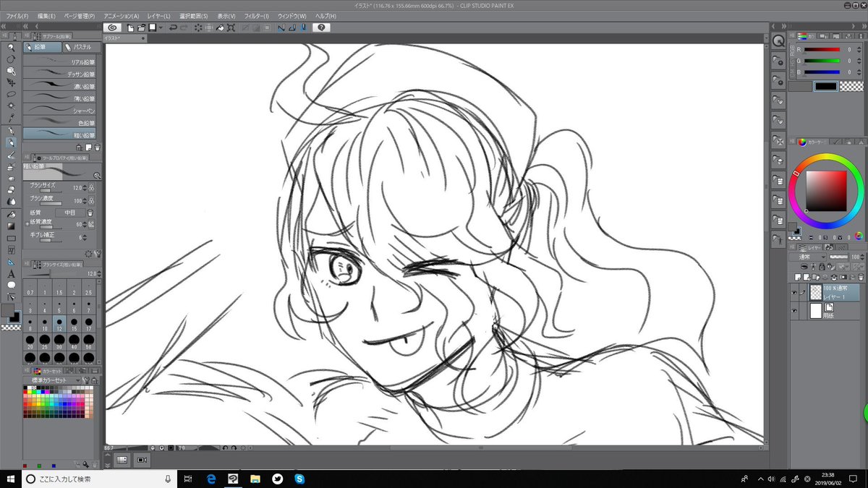This screenshot has height=488, width=868.
Task: Open the 通常 blending mode dropdown
Action: point(807,257)
